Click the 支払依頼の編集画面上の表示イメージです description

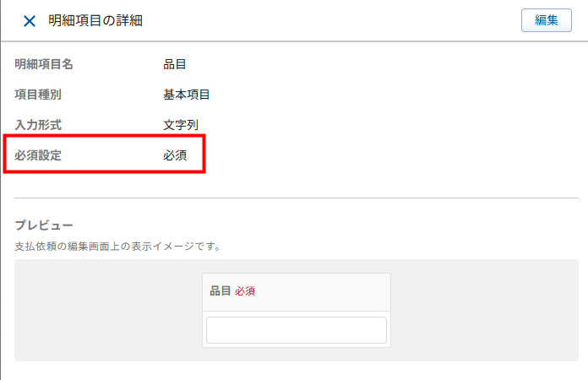(x=117, y=247)
